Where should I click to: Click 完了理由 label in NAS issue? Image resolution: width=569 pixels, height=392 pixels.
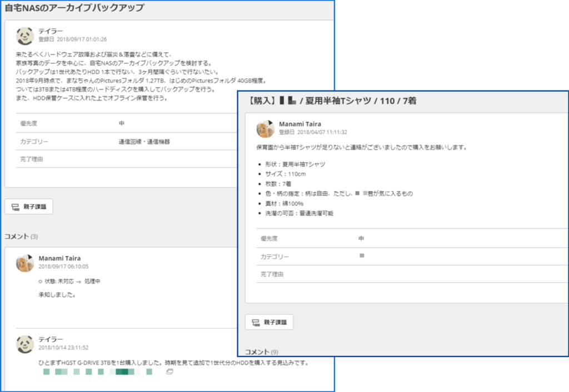[32, 159]
